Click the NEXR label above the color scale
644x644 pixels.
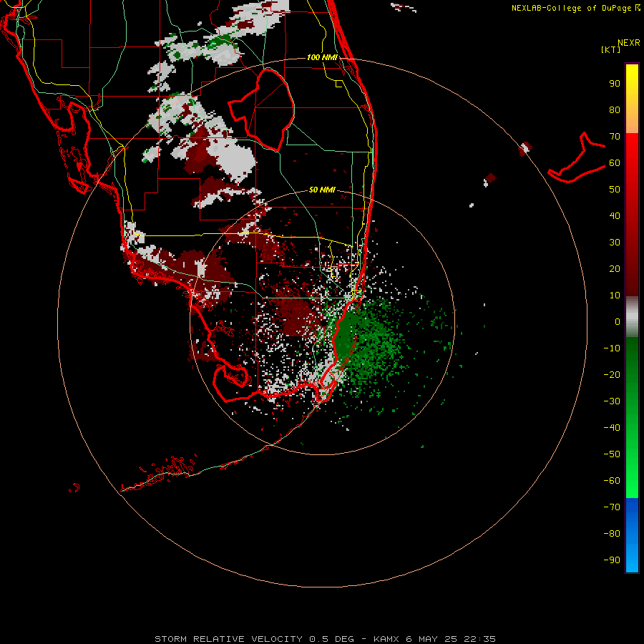coord(629,43)
